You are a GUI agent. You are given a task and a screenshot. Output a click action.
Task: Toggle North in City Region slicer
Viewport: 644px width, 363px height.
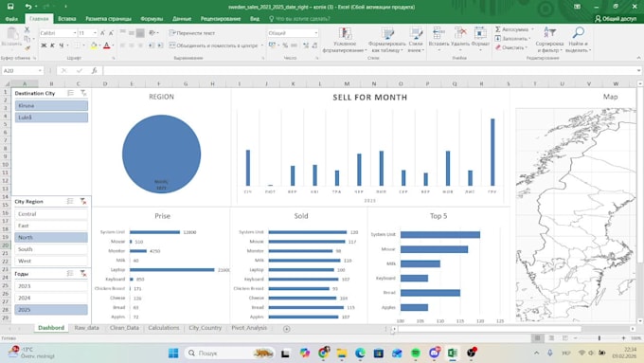[x=51, y=238]
